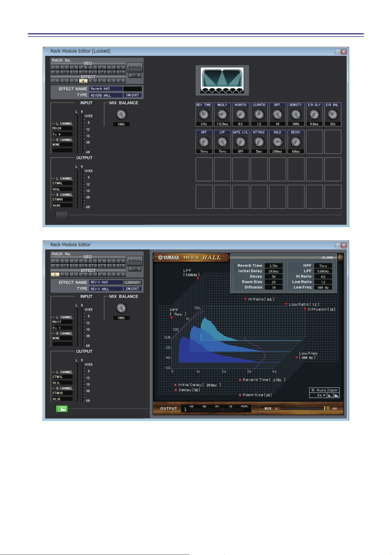Open STIN4L output L channel selector

click(x=63, y=183)
